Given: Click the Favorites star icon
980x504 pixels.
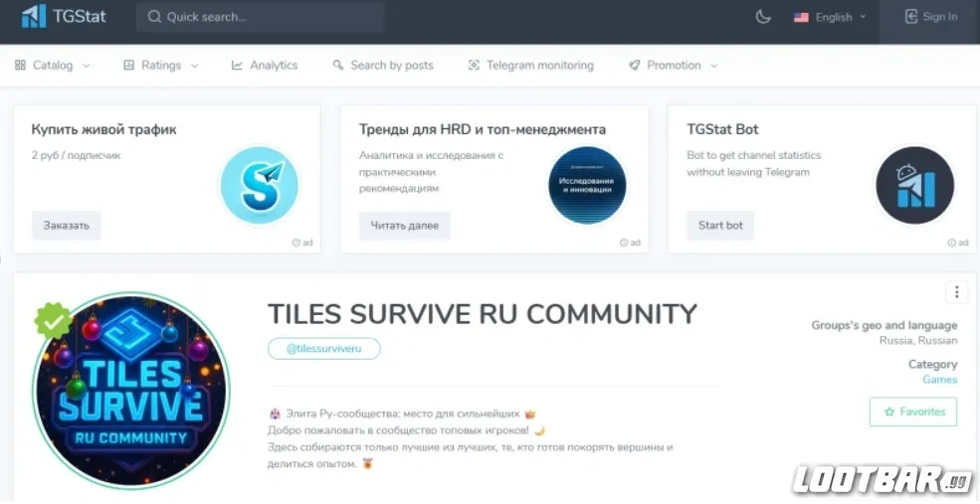Looking at the screenshot, I should click(x=889, y=413).
